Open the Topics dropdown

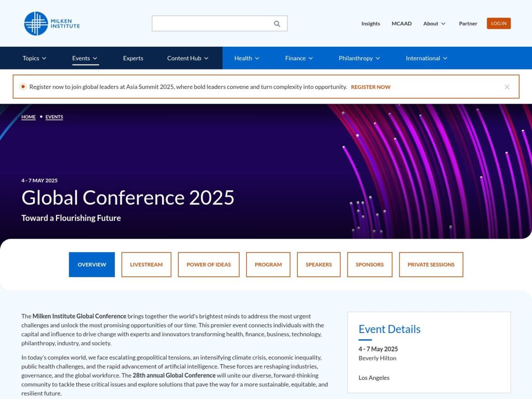coord(34,58)
